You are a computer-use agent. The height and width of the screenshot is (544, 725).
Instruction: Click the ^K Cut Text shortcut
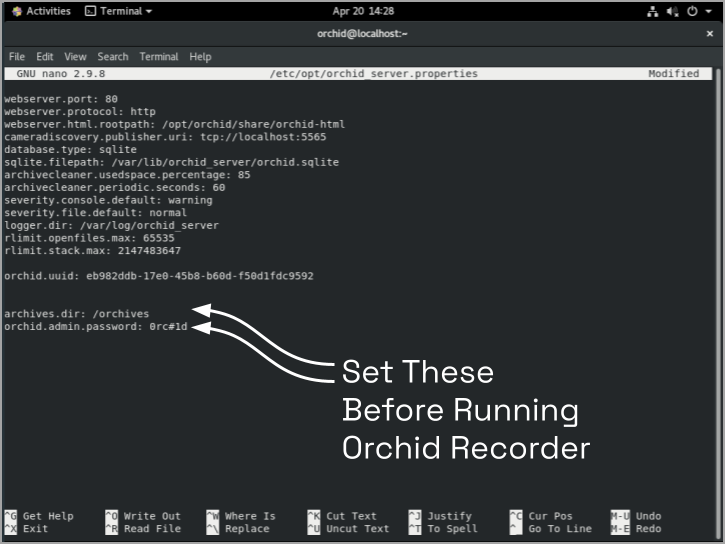[343, 516]
